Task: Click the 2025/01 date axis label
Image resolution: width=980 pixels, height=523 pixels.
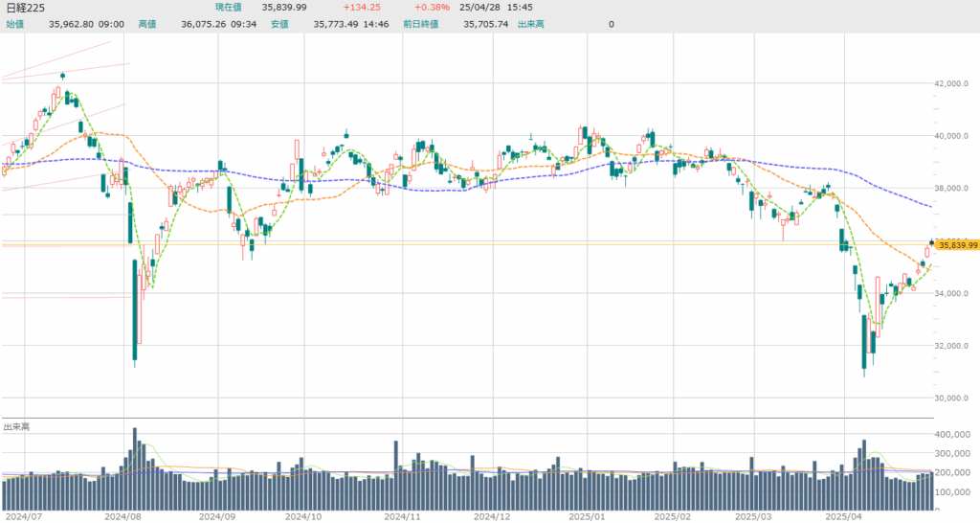Action: coord(588,516)
